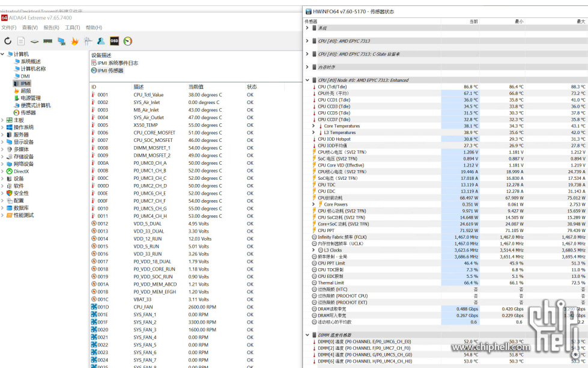Click the ID column header

pyautogui.click(x=111, y=87)
